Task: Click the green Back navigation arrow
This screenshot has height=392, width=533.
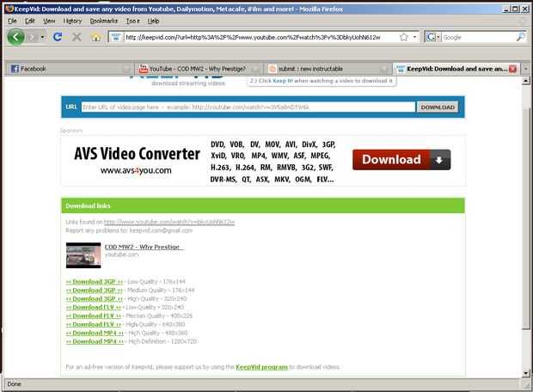Action: point(15,37)
